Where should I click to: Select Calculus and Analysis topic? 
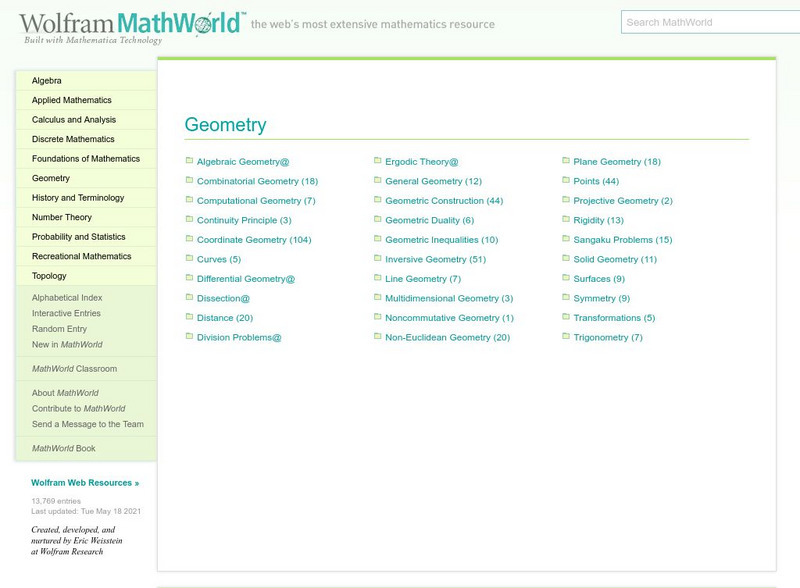tap(86, 119)
